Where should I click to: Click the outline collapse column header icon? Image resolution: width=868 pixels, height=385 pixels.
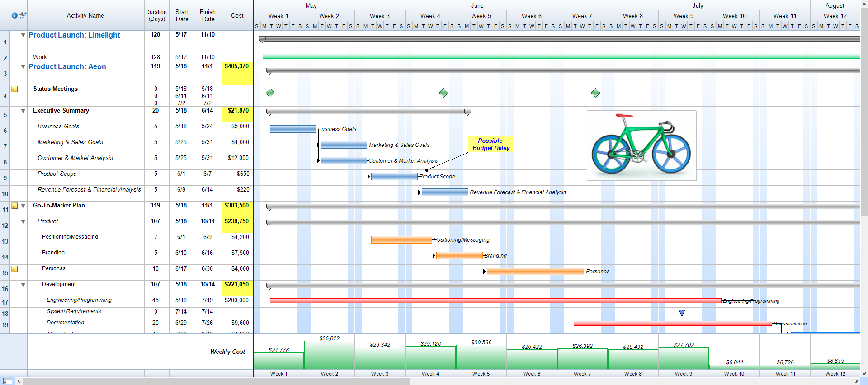pos(23,15)
